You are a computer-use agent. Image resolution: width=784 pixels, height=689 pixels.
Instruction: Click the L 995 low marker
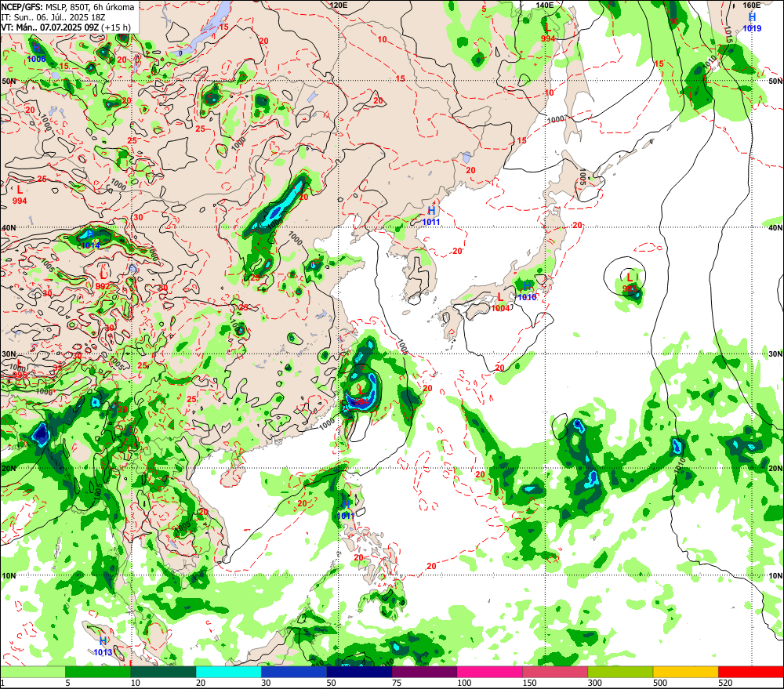[20, 369]
